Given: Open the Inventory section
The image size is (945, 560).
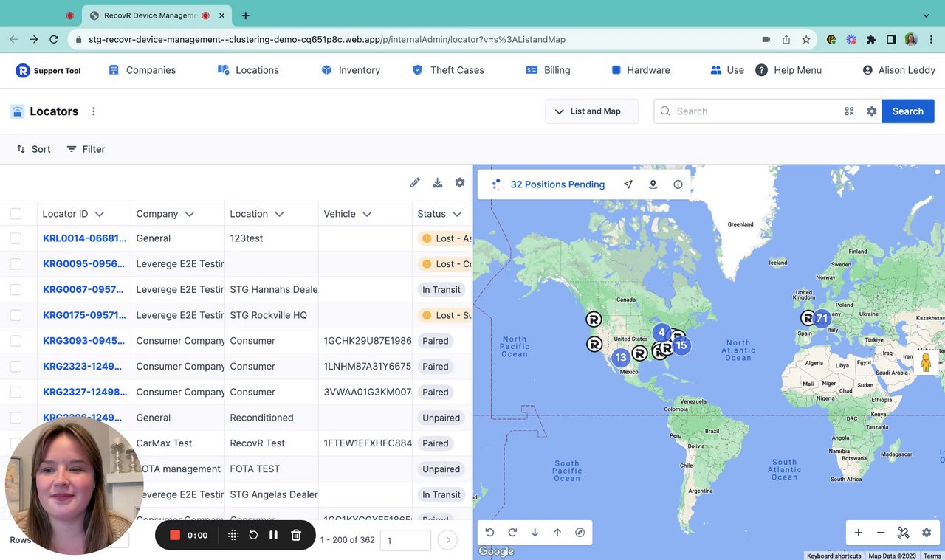Looking at the screenshot, I should 351,70.
